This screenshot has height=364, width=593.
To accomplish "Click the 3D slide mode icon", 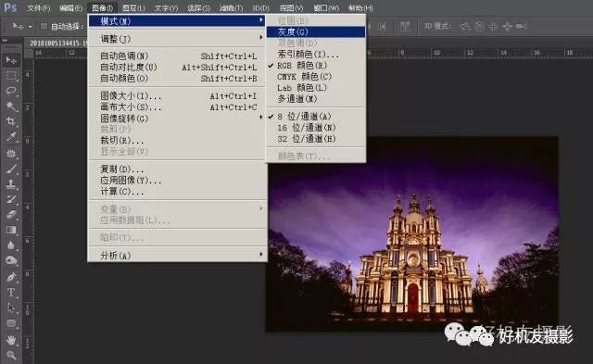I will pos(507,26).
